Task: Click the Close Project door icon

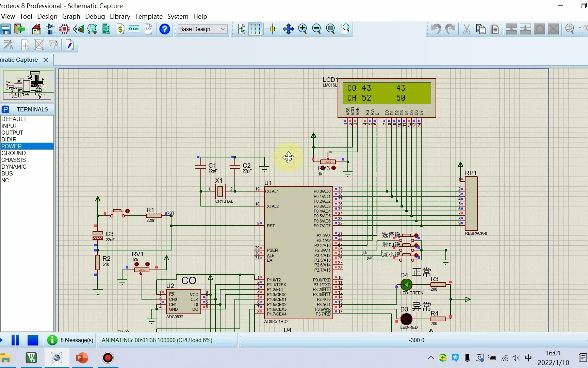Action: click(x=20, y=29)
